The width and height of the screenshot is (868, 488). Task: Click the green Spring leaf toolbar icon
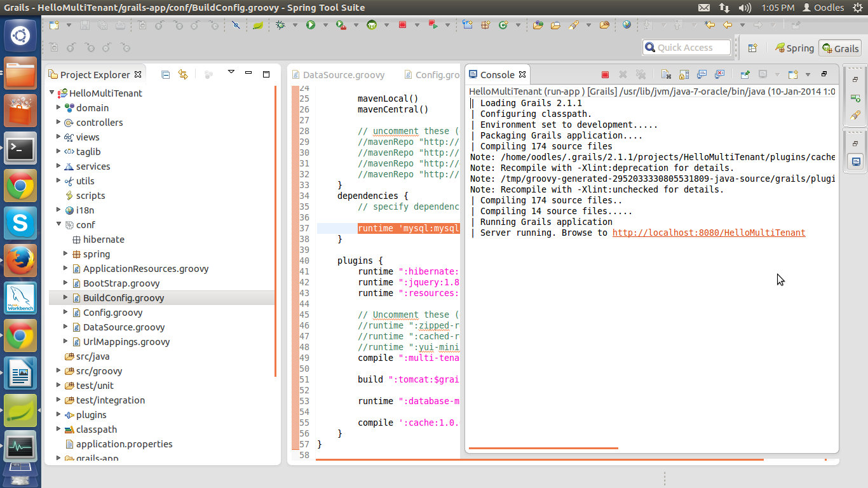coord(258,25)
